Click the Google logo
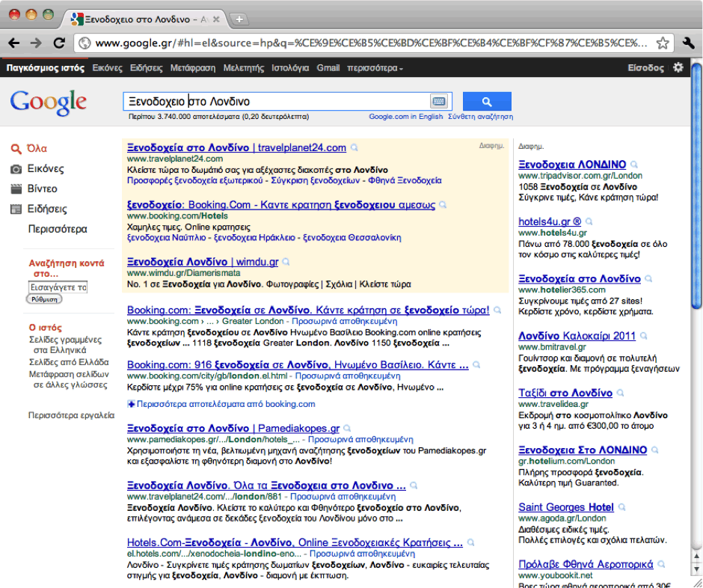703x588 pixels. [49, 102]
